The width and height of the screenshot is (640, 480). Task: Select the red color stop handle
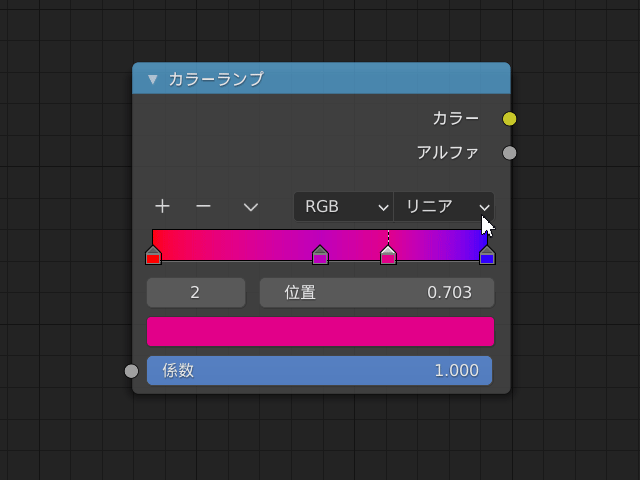[153, 256]
